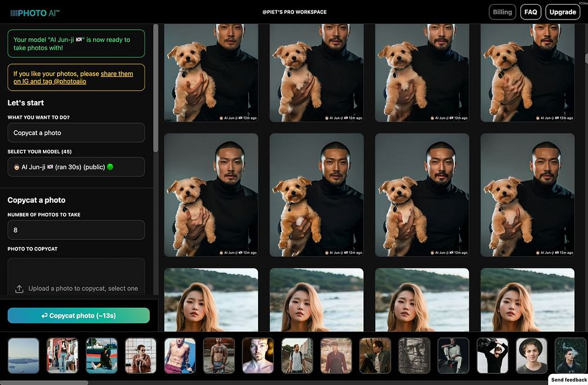Click the Upgrade button
The height and width of the screenshot is (385, 588).
click(563, 12)
